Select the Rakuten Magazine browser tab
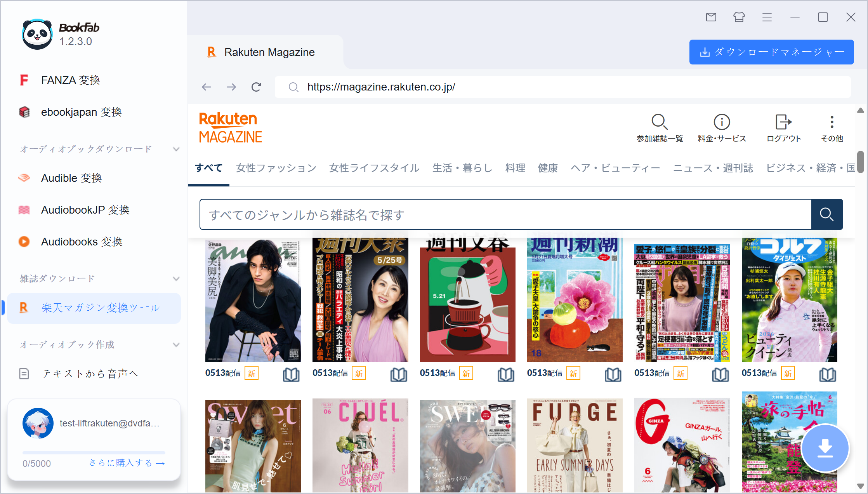 [266, 52]
